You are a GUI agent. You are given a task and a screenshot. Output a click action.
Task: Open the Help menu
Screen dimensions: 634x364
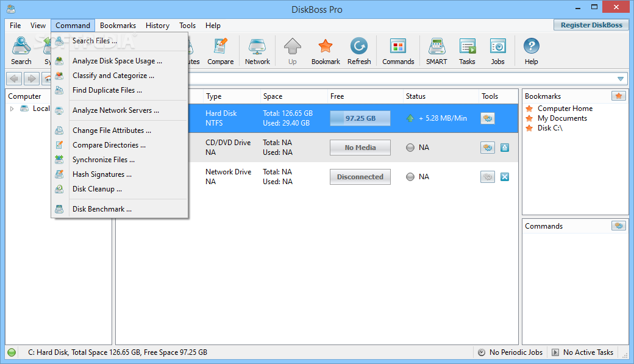click(x=213, y=26)
